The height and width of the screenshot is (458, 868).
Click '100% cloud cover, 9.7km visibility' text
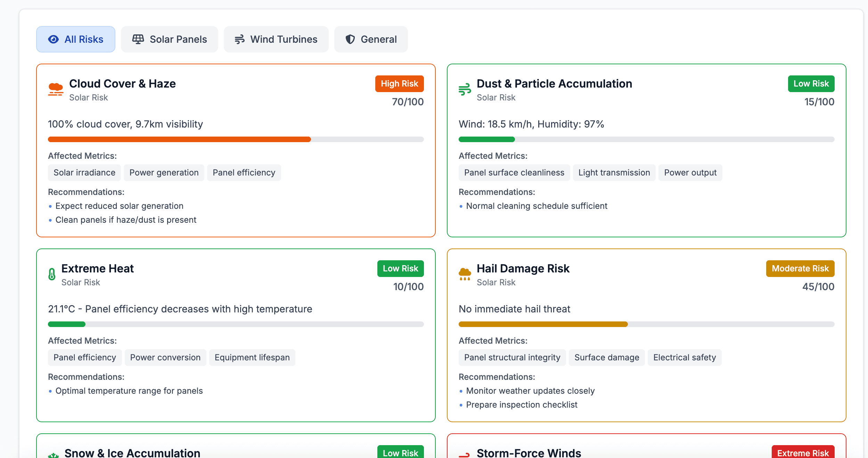point(125,124)
